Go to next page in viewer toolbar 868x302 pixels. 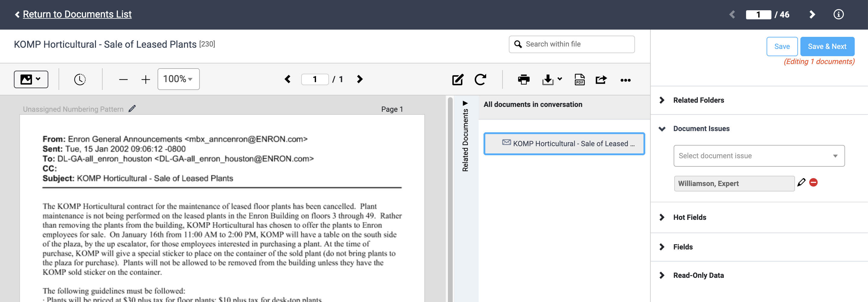(359, 79)
